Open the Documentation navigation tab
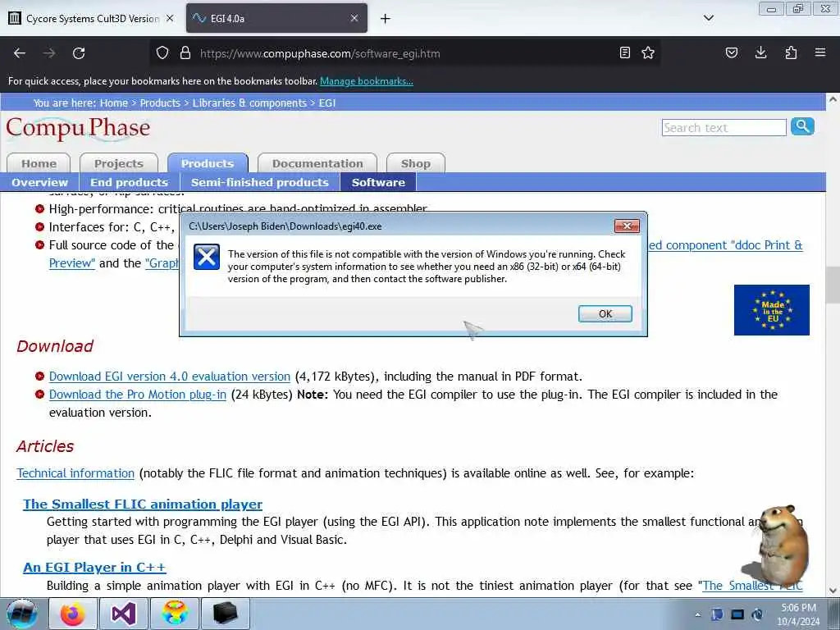 coord(317,163)
